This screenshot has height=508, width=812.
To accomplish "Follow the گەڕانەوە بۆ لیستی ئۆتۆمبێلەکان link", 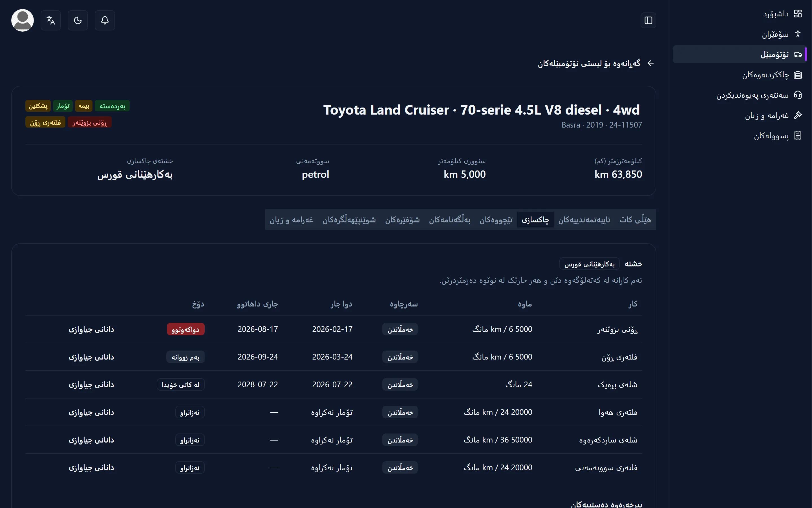I will pos(589,63).
